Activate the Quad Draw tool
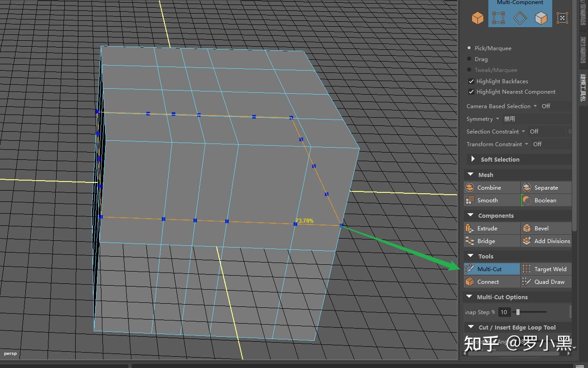 pyautogui.click(x=546, y=282)
